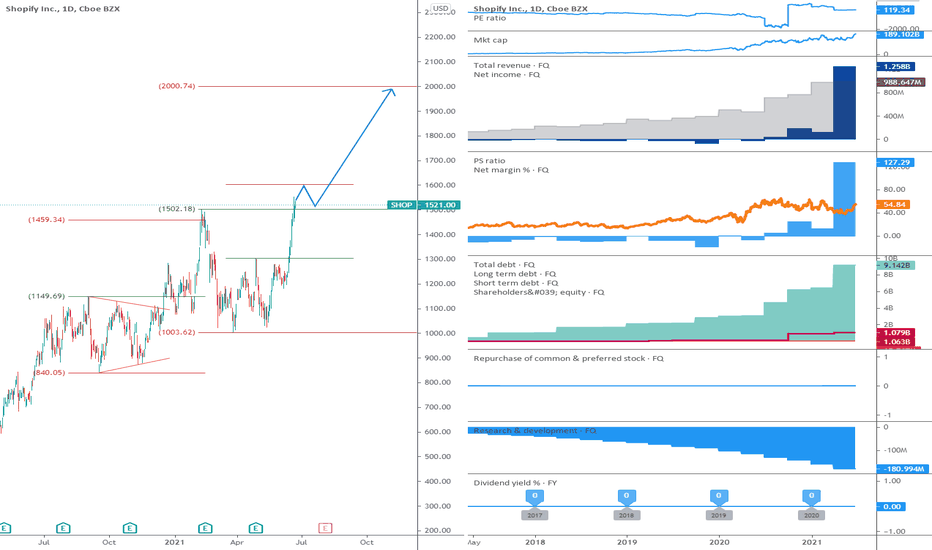Image resolution: width=932 pixels, height=550 pixels.
Task: Select the 9.142B equity value label
Action: click(896, 265)
